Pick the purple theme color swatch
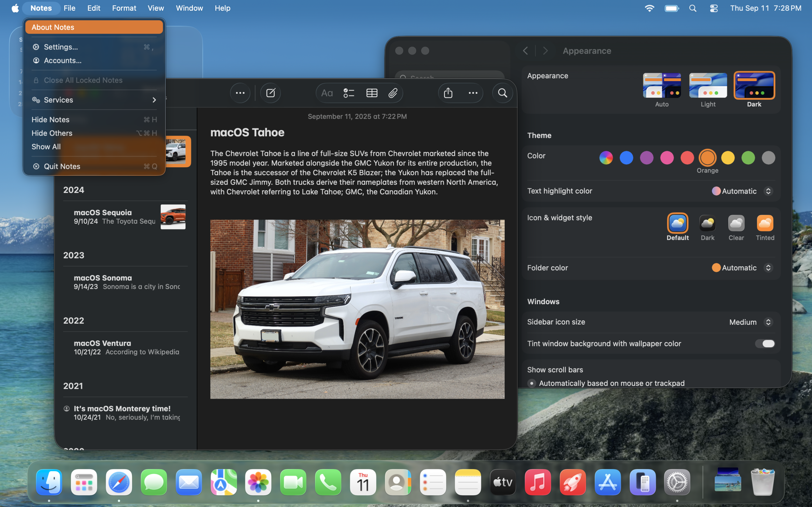812x507 pixels. coord(646,157)
